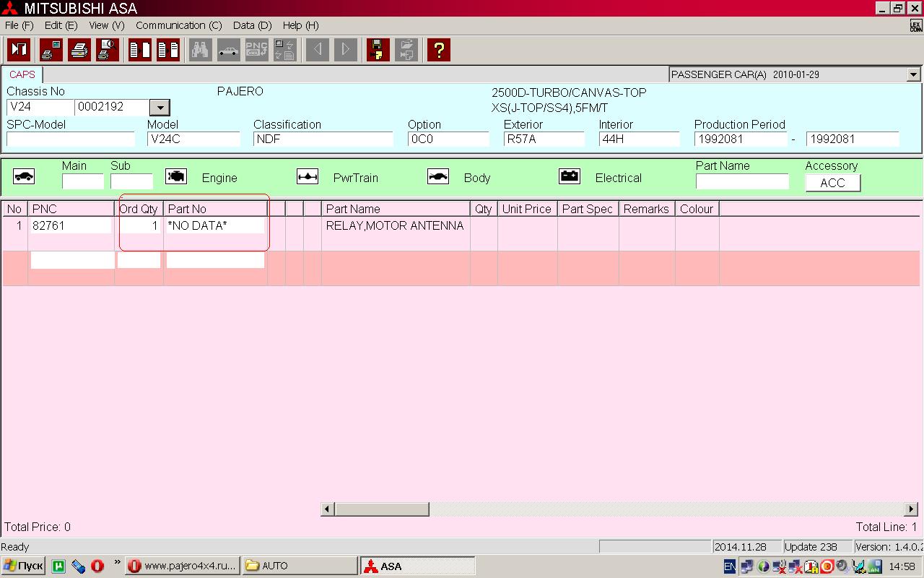This screenshot has width=924, height=578.
Task: Select the PwrTrain category icon
Action: (308, 177)
